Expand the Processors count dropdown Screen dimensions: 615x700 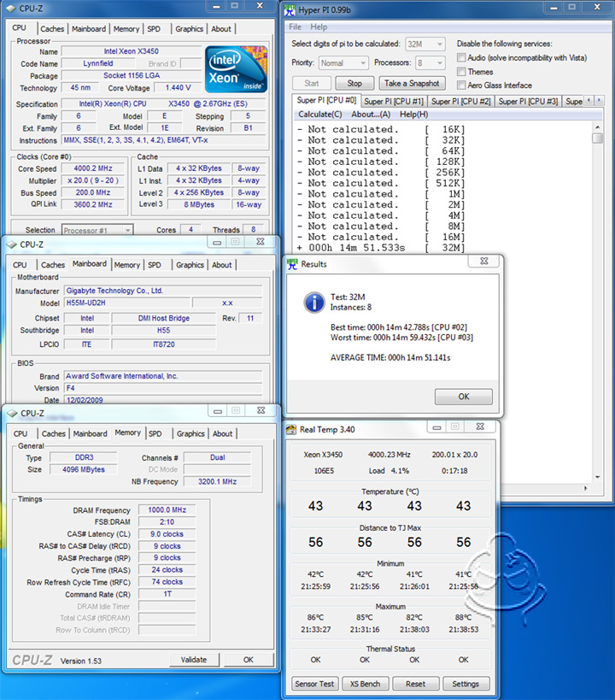pyautogui.click(x=430, y=63)
